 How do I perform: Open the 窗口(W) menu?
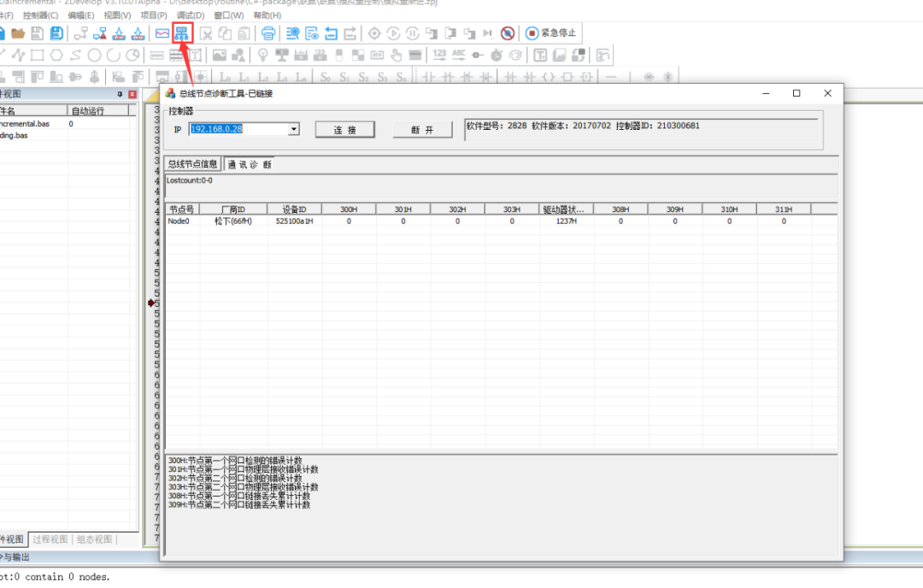pos(229,15)
